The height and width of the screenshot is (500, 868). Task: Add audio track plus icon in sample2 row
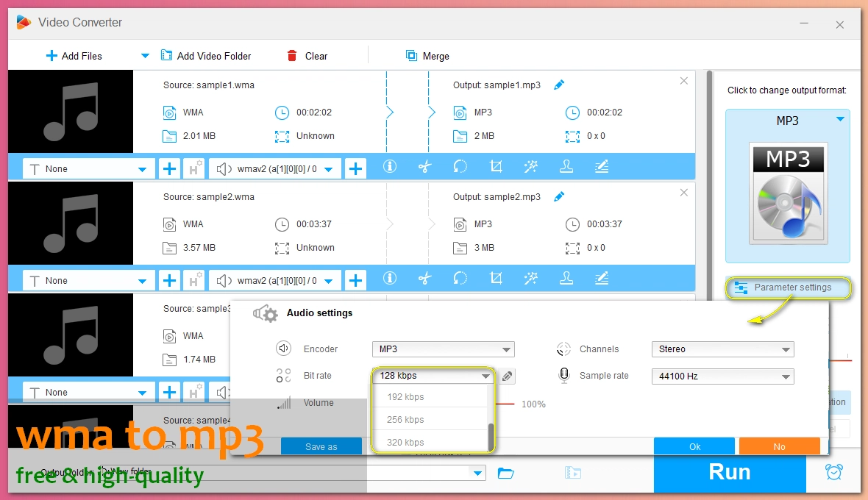coord(356,280)
